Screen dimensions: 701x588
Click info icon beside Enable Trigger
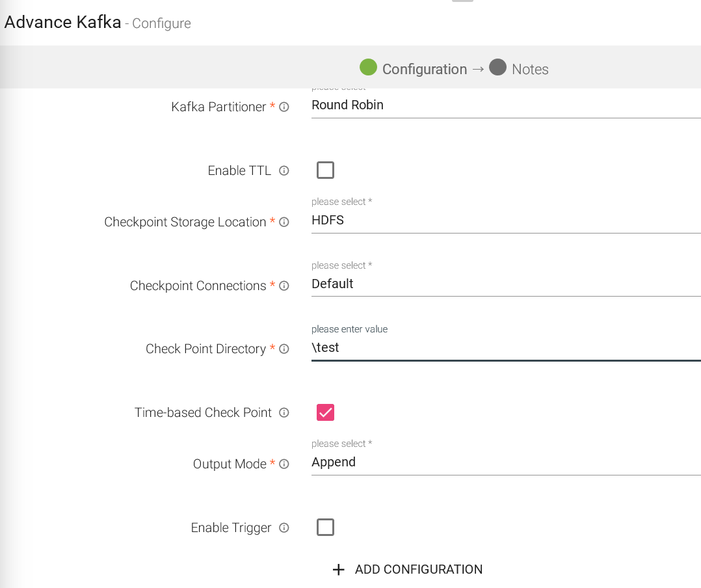(284, 528)
